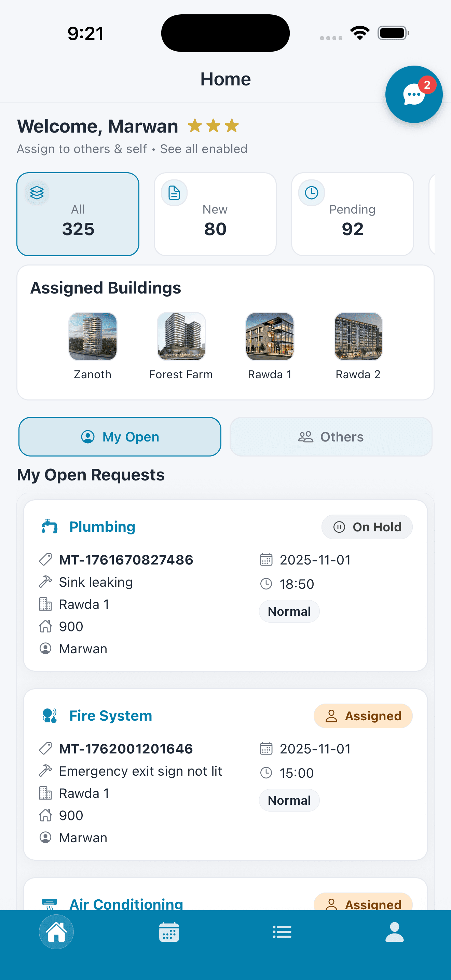
Task: Click the tag icon beside MT-176167082​7486
Action: click(x=45, y=560)
